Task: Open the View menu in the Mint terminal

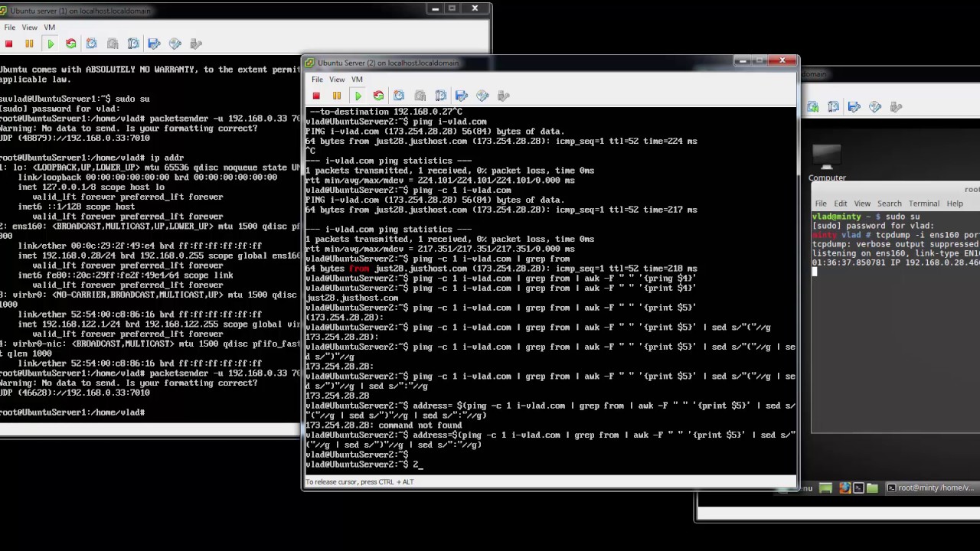Action: click(x=862, y=204)
